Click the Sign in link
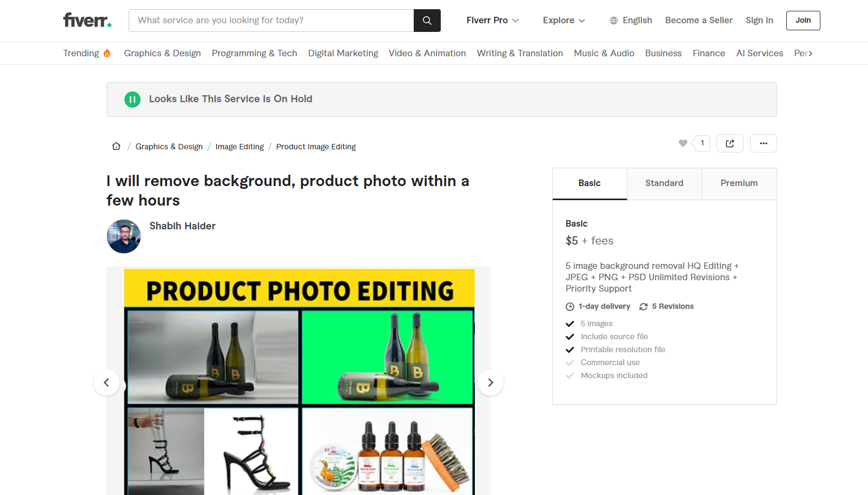This screenshot has height=495, width=868. tap(759, 21)
